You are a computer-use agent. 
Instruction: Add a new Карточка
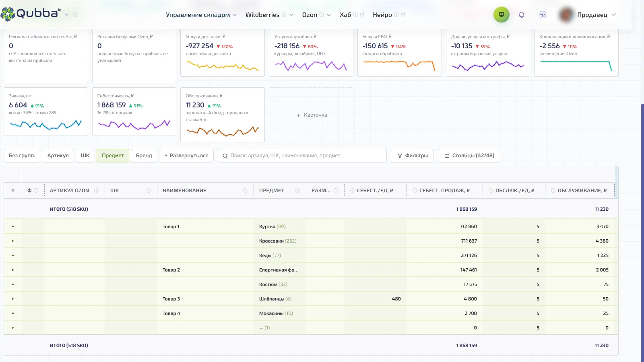click(311, 115)
